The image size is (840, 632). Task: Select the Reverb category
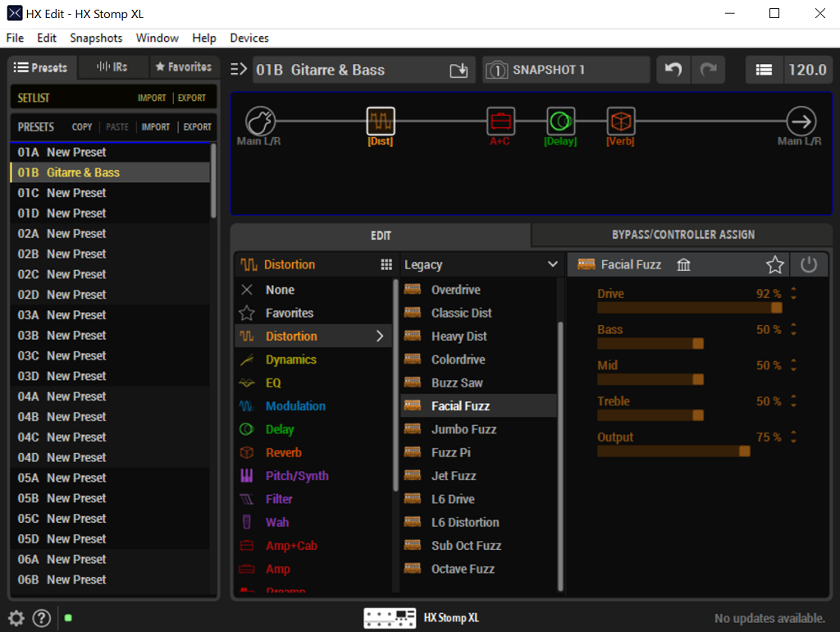click(x=314, y=452)
